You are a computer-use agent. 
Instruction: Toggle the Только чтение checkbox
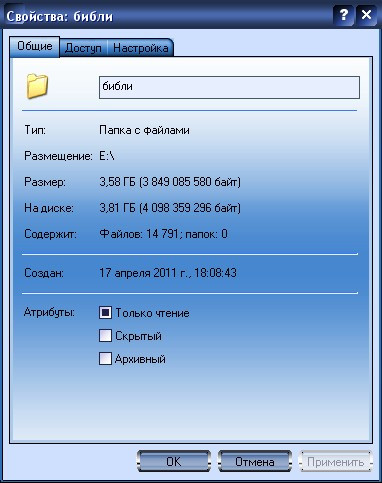105,313
